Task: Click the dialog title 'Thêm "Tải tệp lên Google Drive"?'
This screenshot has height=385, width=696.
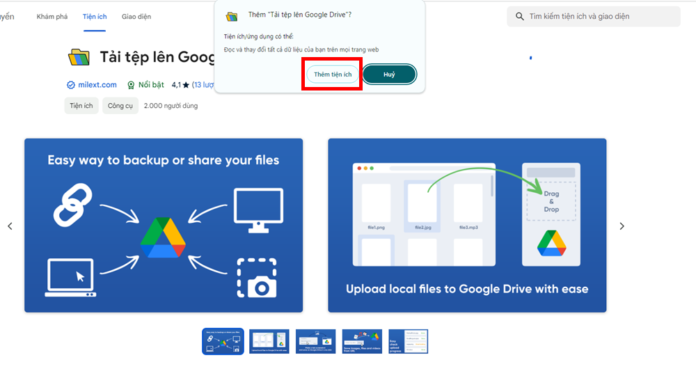Action: (300, 15)
